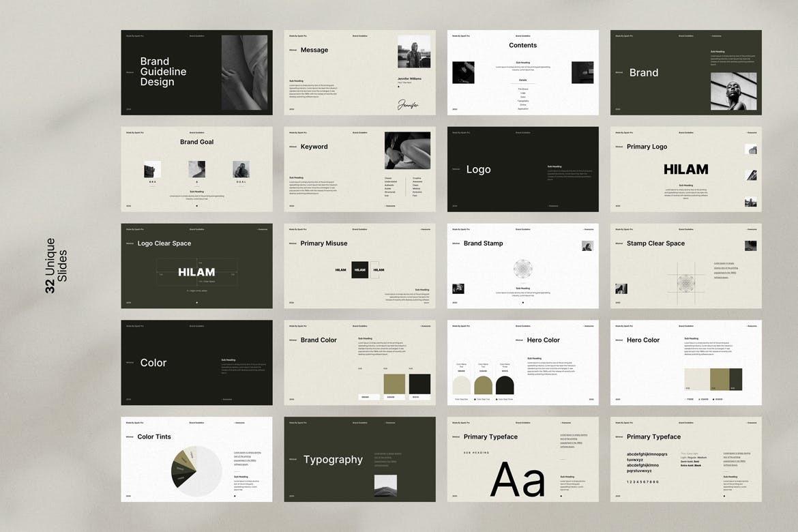Image resolution: width=798 pixels, height=532 pixels.
Task: Select the black arch on first Hero Color slide
Action: point(505,385)
